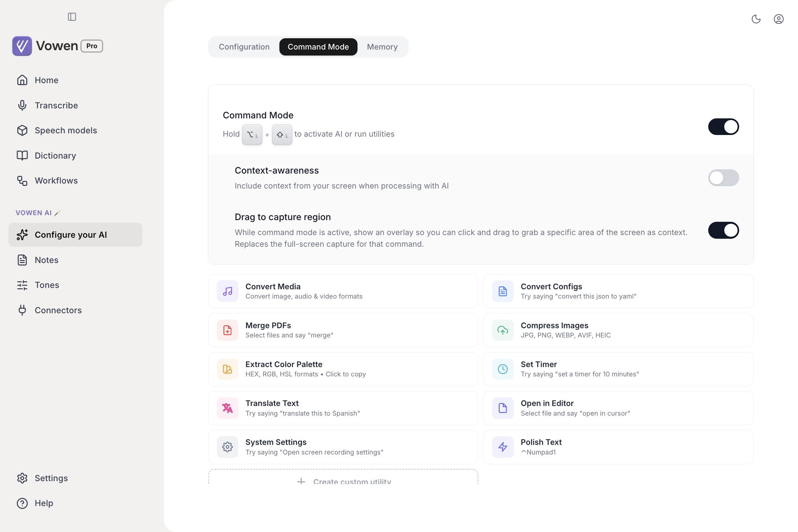Toggle dark mode with the moon icon
Image resolution: width=798 pixels, height=532 pixels.
(x=756, y=19)
